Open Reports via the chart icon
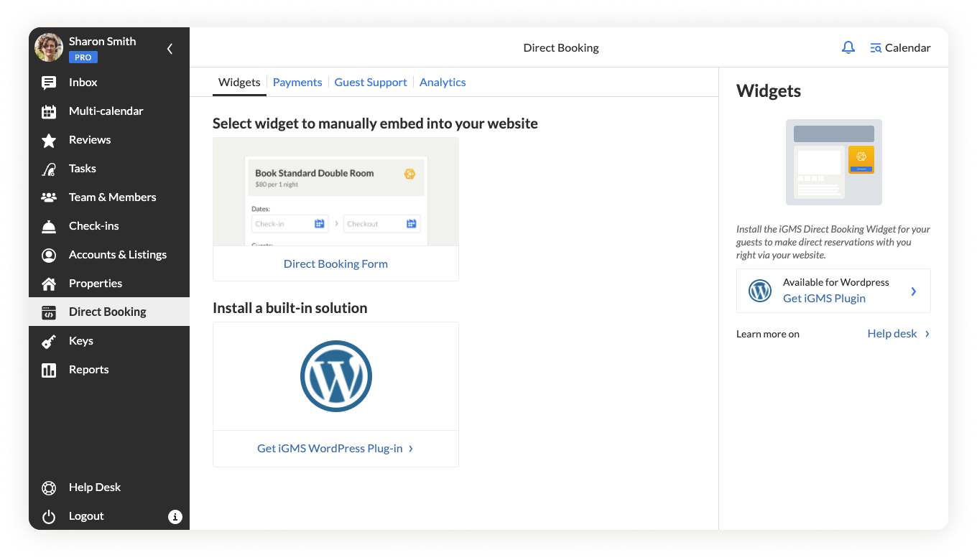Screen dimensions: 977x560 coord(49,370)
